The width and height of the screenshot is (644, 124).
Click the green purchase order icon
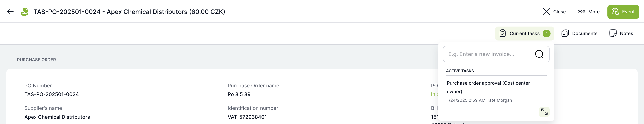tap(24, 12)
